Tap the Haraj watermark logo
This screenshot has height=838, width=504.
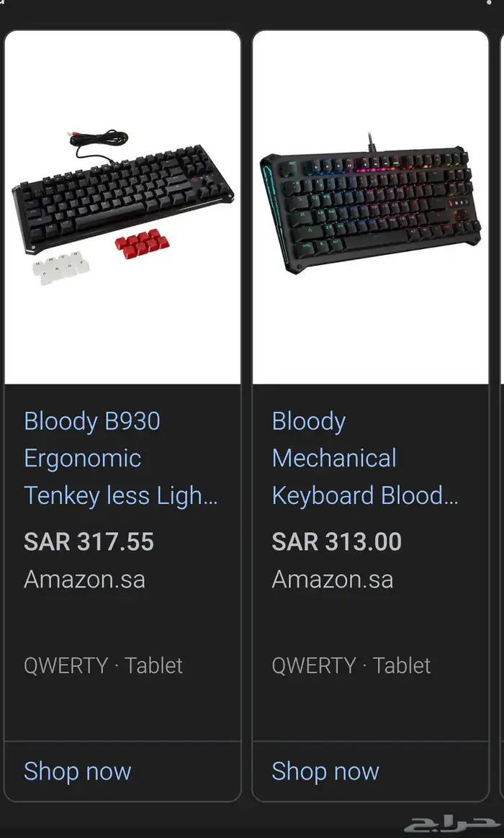[x=451, y=824]
